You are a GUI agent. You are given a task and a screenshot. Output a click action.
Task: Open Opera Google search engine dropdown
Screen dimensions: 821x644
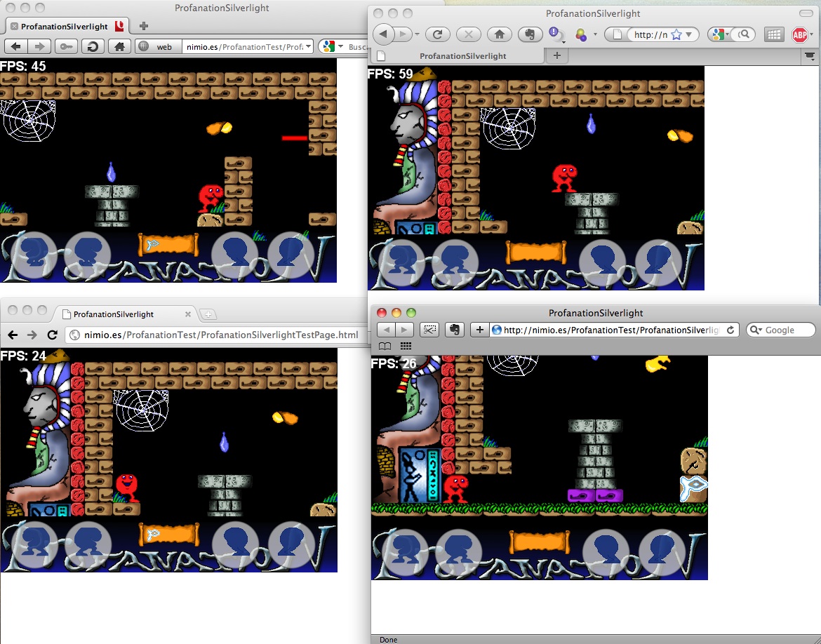[333, 46]
